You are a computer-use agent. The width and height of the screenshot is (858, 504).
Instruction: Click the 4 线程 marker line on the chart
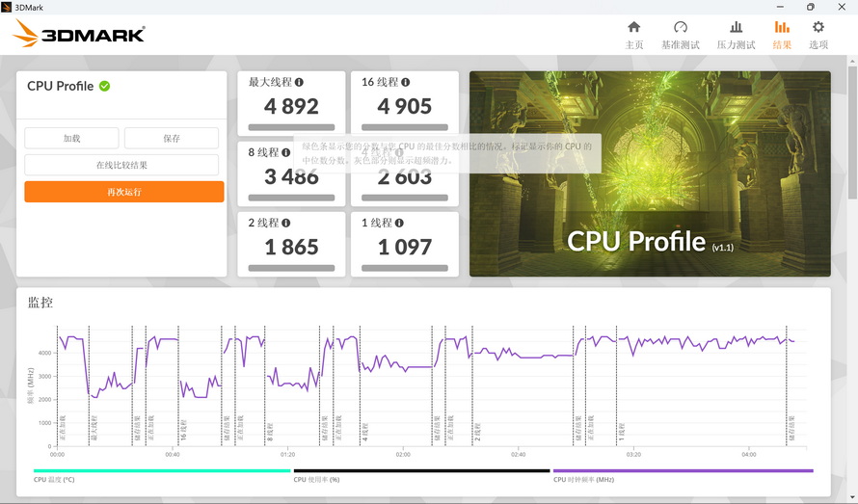[x=360, y=385]
